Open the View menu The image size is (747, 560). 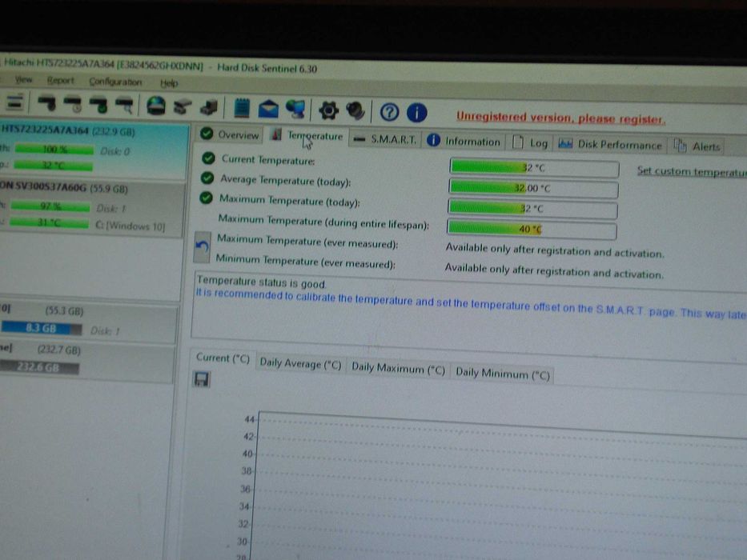pos(23,79)
